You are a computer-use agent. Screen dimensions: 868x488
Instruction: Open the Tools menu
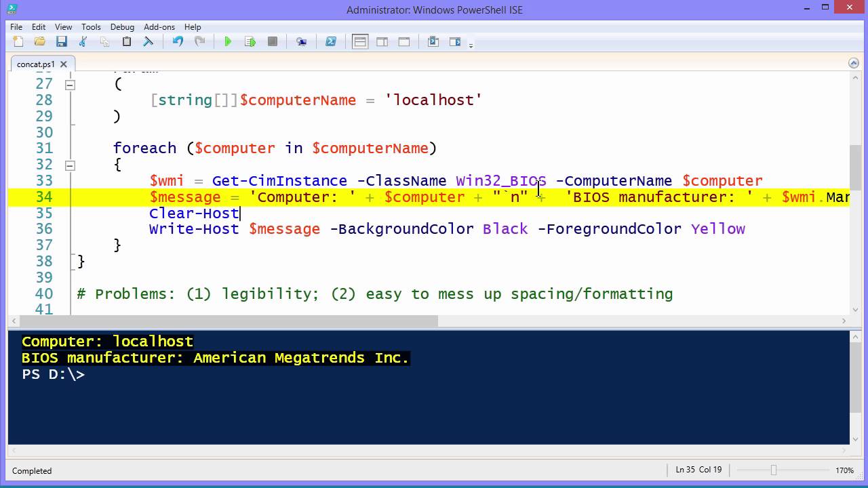tap(91, 27)
